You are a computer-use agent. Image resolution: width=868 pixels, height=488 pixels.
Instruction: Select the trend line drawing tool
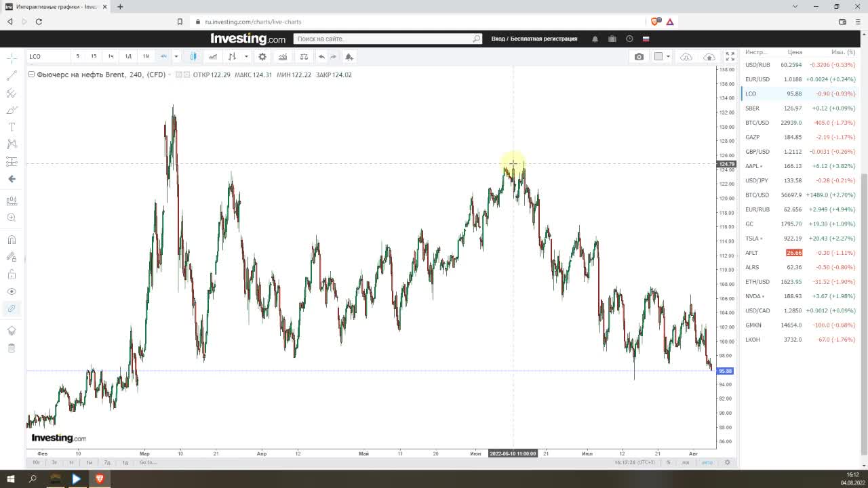(x=12, y=76)
